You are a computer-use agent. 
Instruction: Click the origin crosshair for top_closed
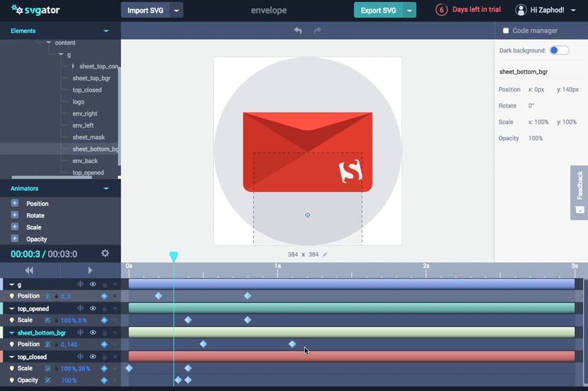coord(80,356)
